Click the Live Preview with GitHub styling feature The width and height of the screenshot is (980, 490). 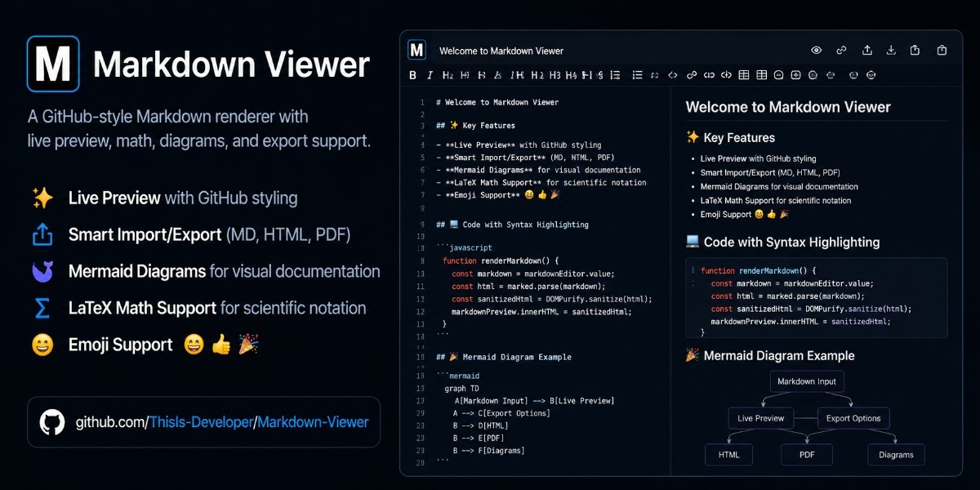[183, 198]
